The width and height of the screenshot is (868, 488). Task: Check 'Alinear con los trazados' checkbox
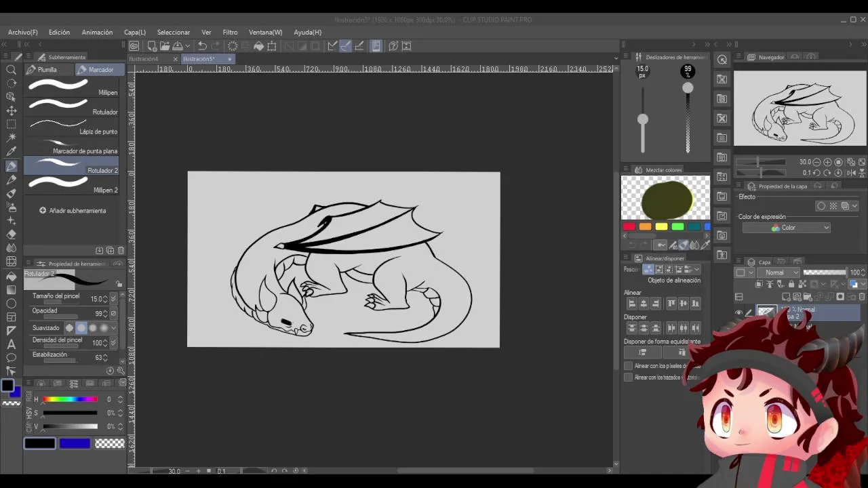[628, 378]
